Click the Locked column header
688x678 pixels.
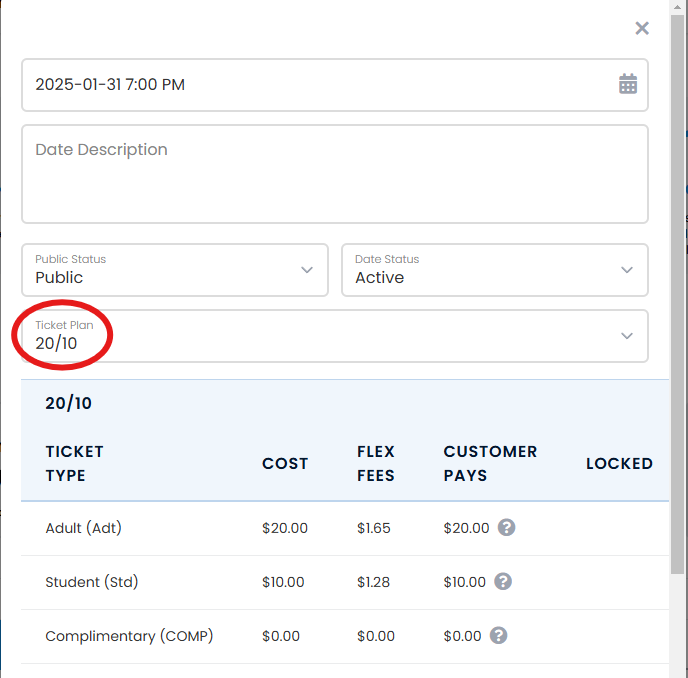(619, 463)
